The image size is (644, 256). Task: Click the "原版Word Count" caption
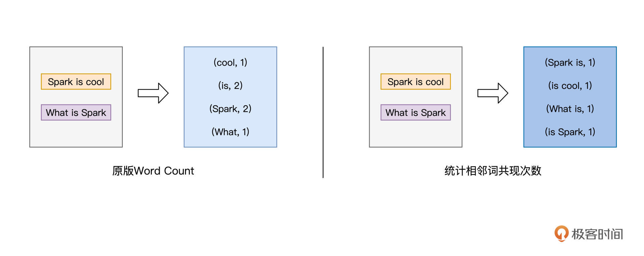coord(153,171)
